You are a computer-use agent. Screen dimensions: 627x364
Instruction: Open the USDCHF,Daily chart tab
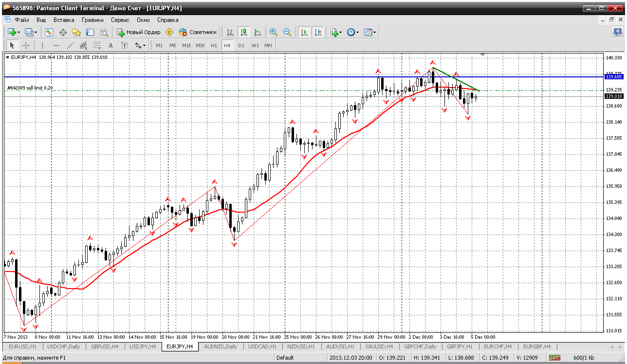point(64,346)
